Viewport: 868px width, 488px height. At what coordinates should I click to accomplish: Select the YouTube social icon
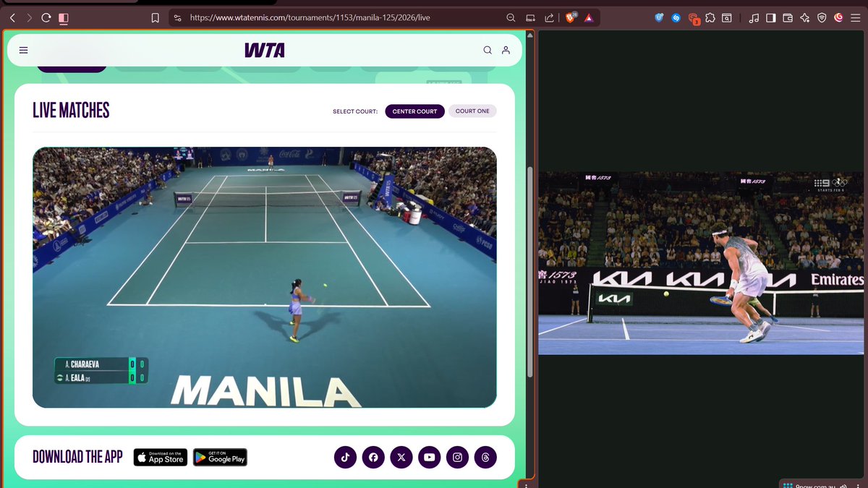tap(430, 457)
